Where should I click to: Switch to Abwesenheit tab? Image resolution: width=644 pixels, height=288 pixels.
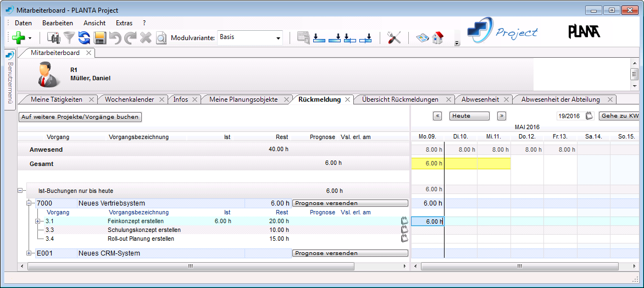(x=480, y=99)
